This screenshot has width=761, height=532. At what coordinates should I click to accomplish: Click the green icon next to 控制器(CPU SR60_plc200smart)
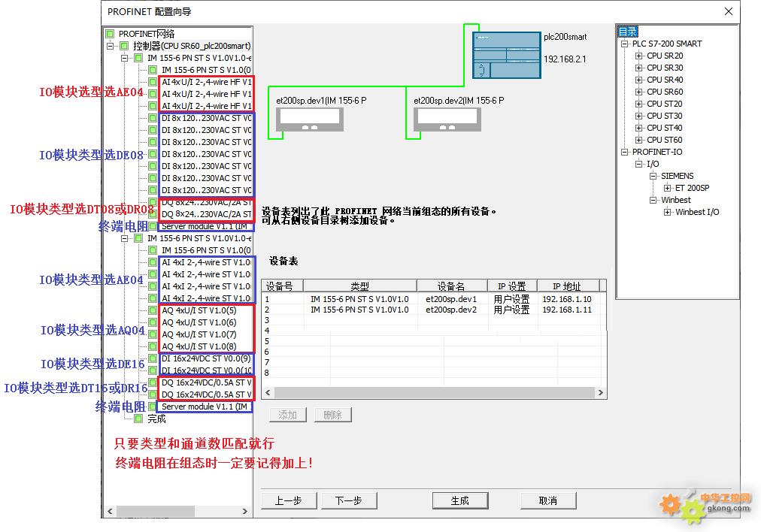click(x=124, y=46)
